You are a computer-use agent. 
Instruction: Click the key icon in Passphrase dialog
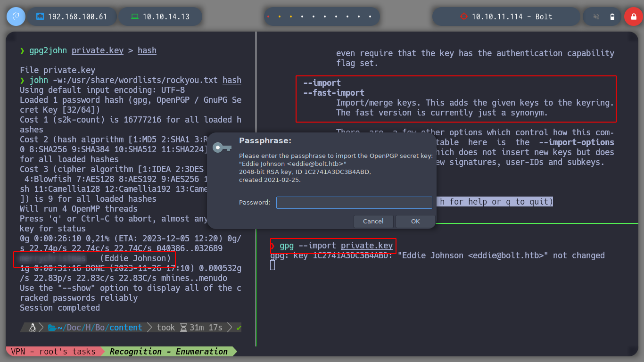click(222, 148)
